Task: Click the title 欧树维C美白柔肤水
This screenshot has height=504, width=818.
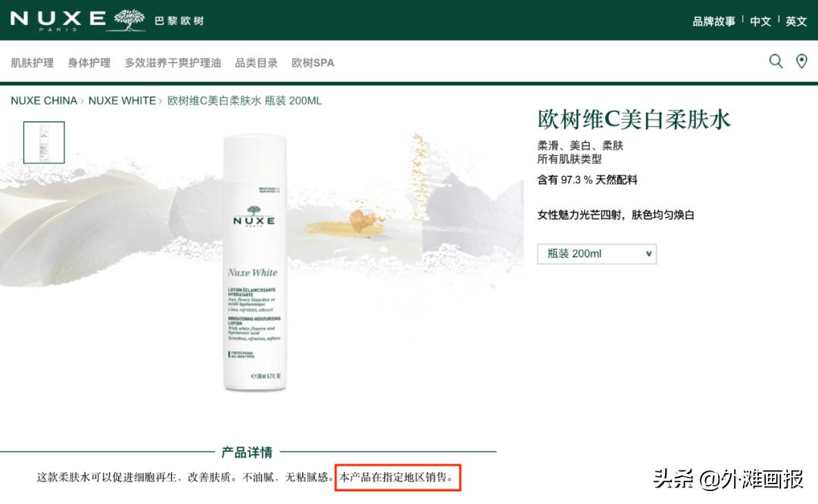Action: (634, 120)
